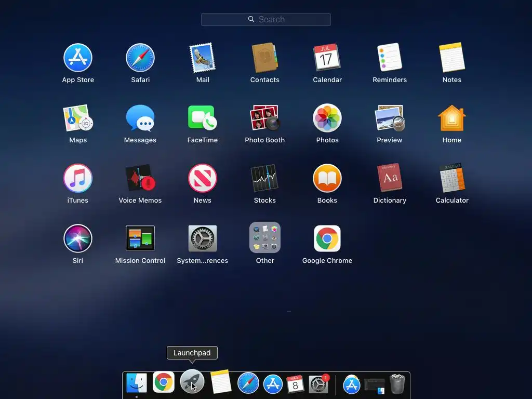Open the Dock Calendar showing Mar 8

tap(295, 384)
